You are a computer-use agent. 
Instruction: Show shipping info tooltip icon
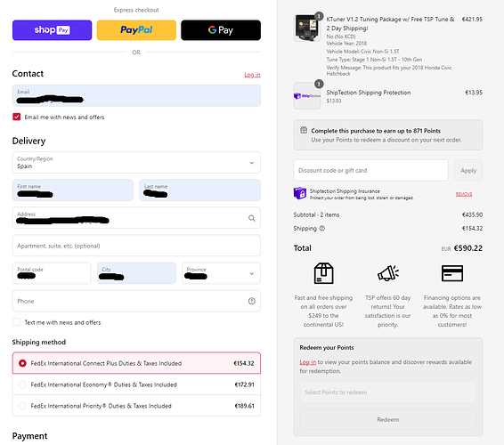(322, 229)
